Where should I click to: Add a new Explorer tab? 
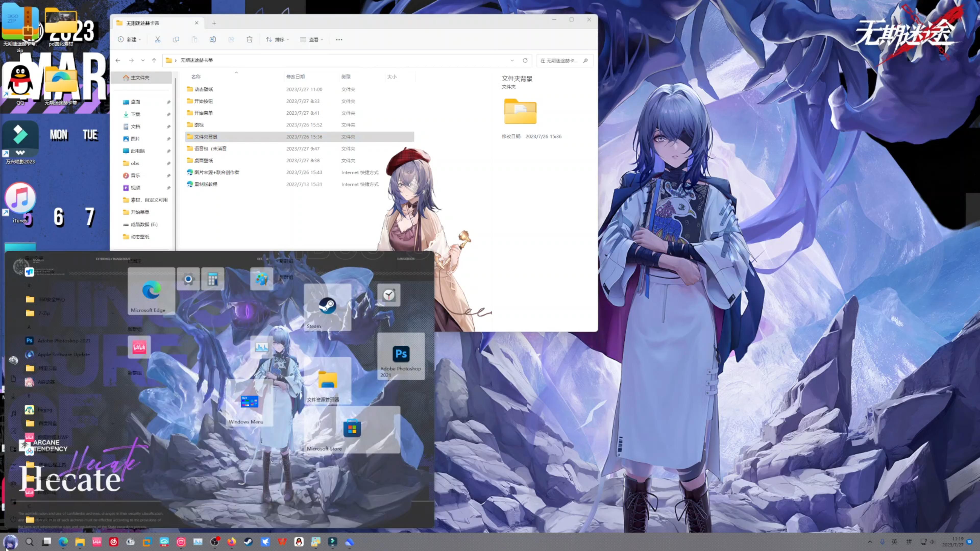pyautogui.click(x=214, y=23)
